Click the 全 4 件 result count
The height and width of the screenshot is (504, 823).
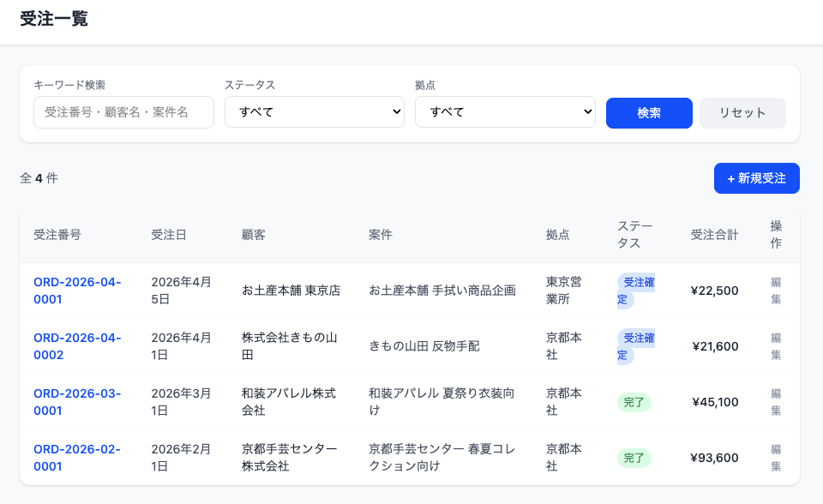39,178
